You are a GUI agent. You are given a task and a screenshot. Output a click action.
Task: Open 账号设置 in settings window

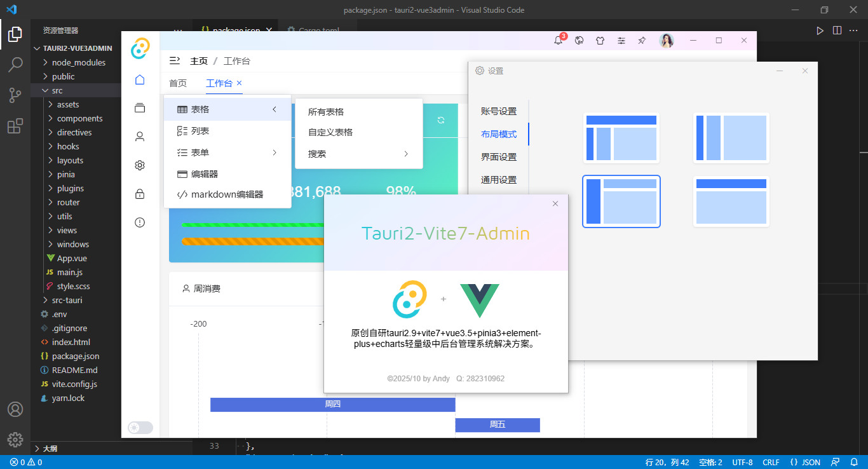[499, 111]
